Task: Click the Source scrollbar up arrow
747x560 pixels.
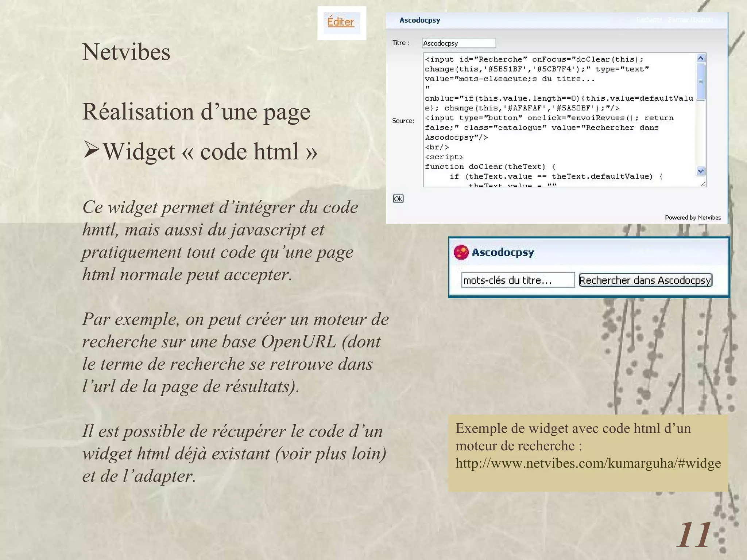Action: click(x=701, y=58)
